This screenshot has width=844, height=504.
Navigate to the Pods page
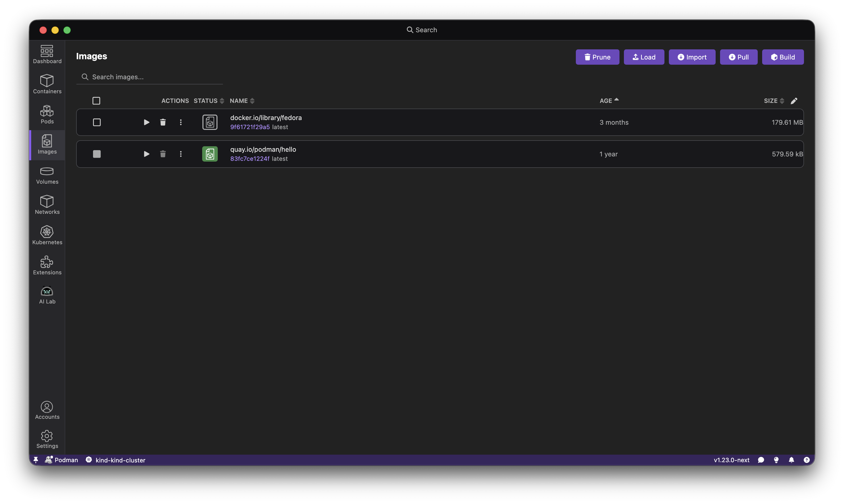pos(47,115)
